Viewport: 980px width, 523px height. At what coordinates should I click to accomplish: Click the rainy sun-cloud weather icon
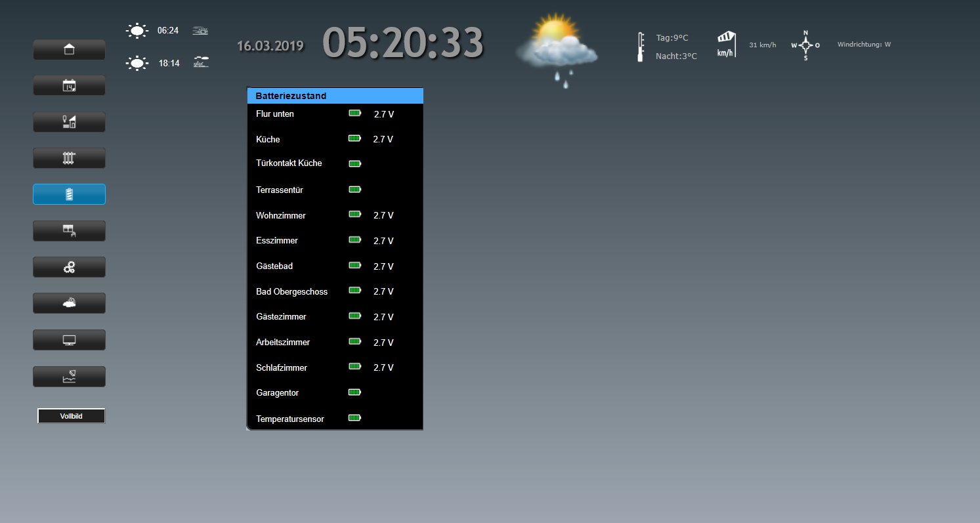pyautogui.click(x=557, y=50)
